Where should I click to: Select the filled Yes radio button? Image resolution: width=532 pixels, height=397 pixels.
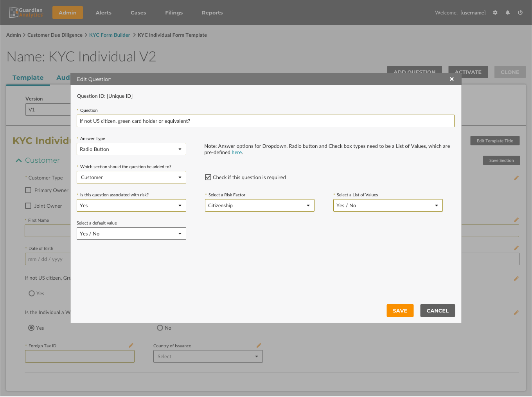coord(31,328)
